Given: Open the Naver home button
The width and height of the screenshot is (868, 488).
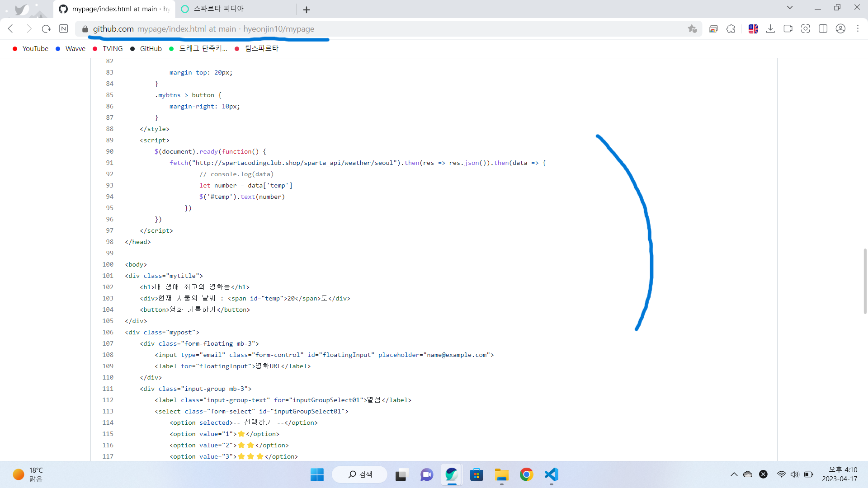Looking at the screenshot, I should [64, 29].
